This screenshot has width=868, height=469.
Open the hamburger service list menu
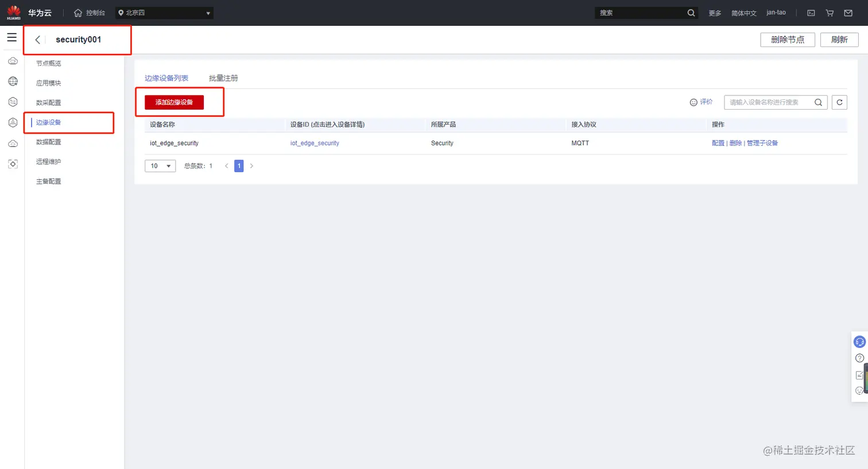coord(12,38)
